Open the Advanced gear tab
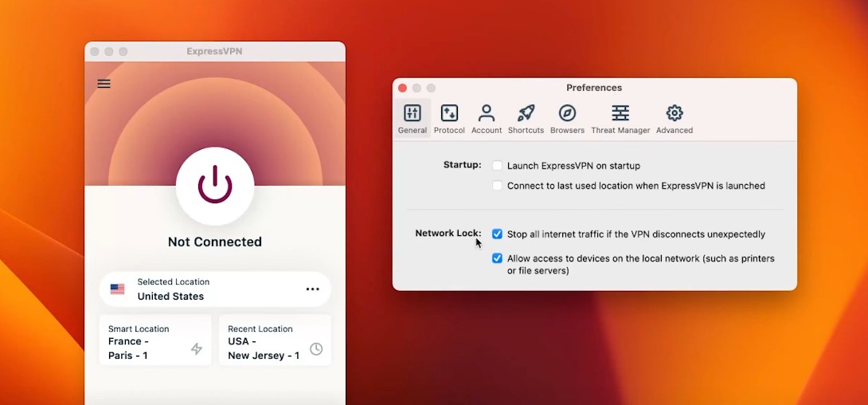This screenshot has width=868, height=405. pos(674,119)
